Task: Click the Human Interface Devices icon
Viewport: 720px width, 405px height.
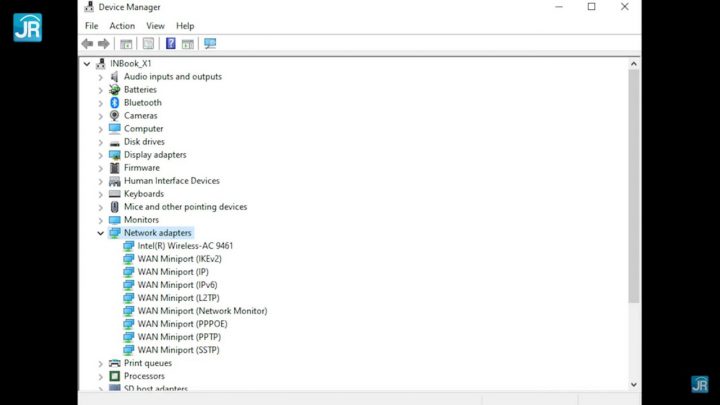Action: [114, 181]
